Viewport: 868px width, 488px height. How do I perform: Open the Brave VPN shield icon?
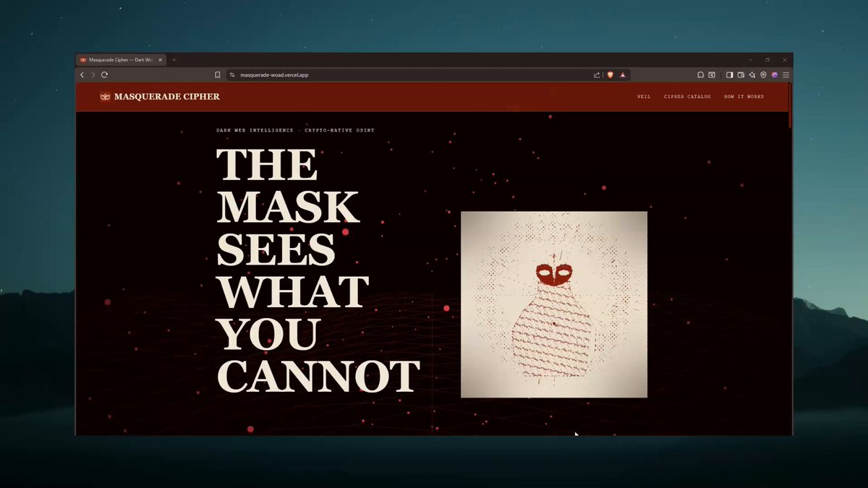[x=763, y=74]
